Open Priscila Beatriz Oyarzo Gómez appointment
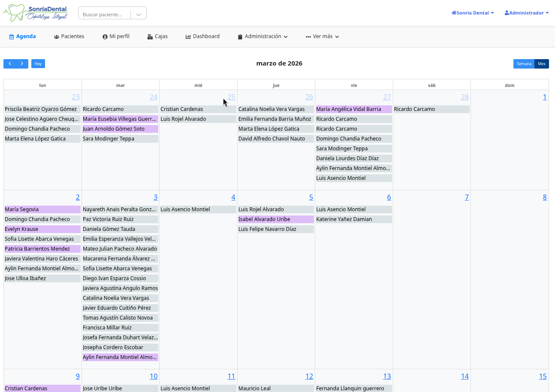 [42, 109]
